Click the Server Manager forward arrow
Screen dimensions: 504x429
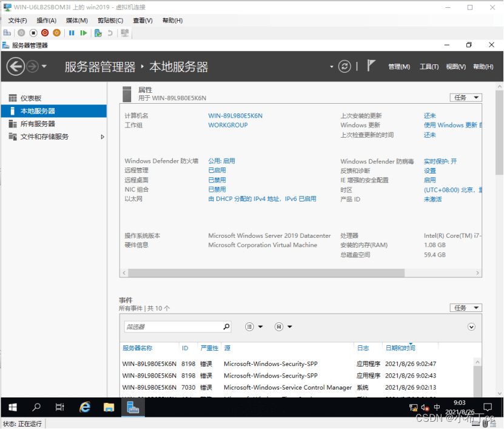[x=32, y=67]
